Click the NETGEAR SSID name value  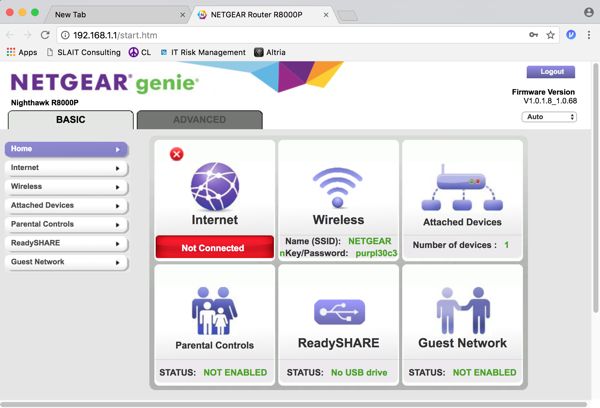tap(370, 241)
